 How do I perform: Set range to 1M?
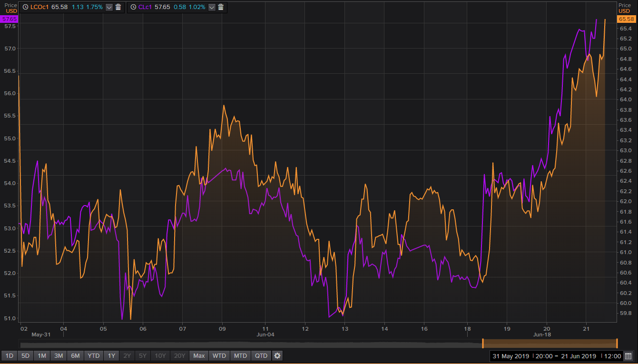tap(42, 355)
